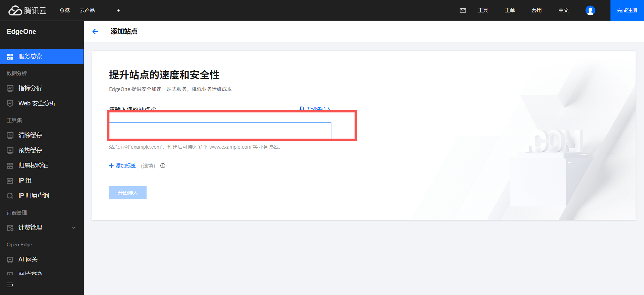The height and width of the screenshot is (295, 644).
Task: Click the IP 归属查询 search icon
Action: (10, 196)
